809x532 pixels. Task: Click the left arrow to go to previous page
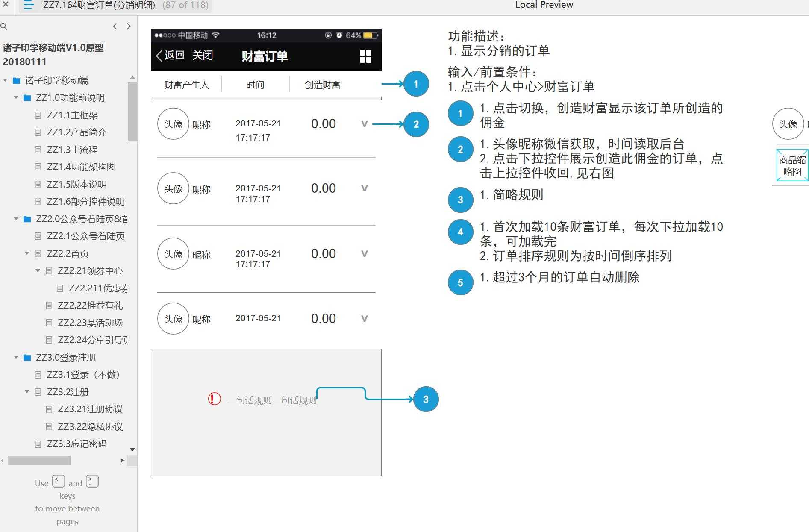pos(115,26)
